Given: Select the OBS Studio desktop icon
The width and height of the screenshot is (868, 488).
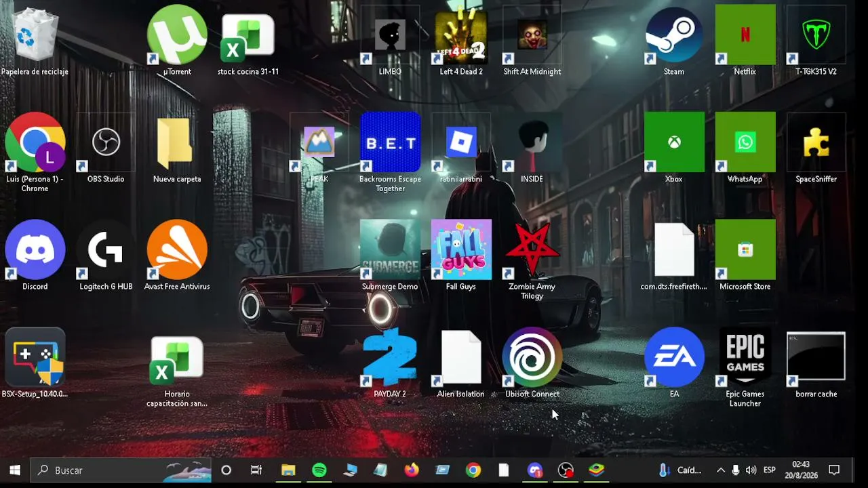Looking at the screenshot, I should tap(106, 148).
